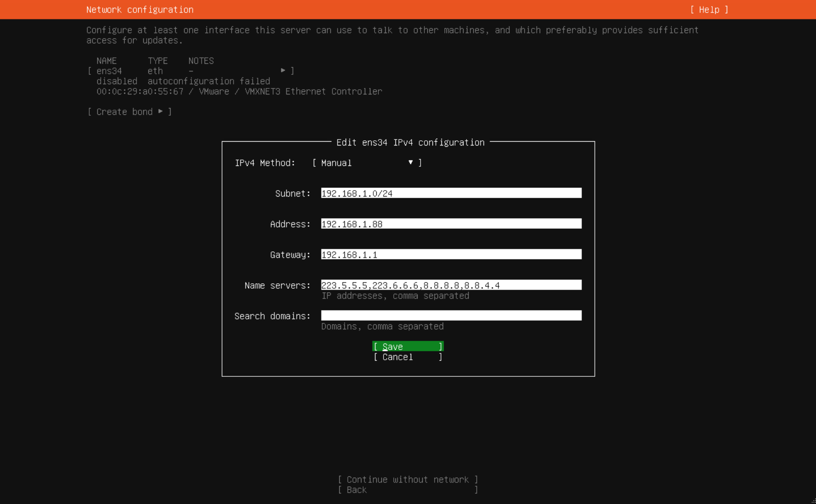The image size is (816, 504).
Task: Choose Continue without network
Action: coord(407,480)
